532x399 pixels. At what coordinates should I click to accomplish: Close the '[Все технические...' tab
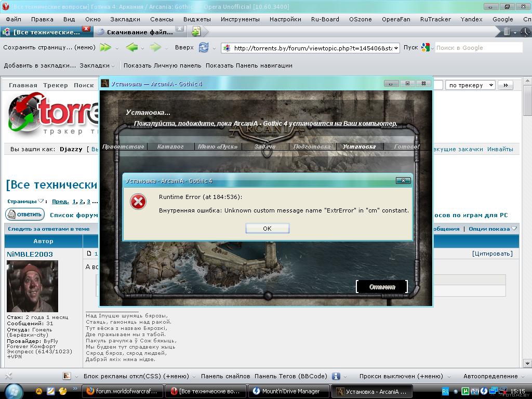[86, 29]
